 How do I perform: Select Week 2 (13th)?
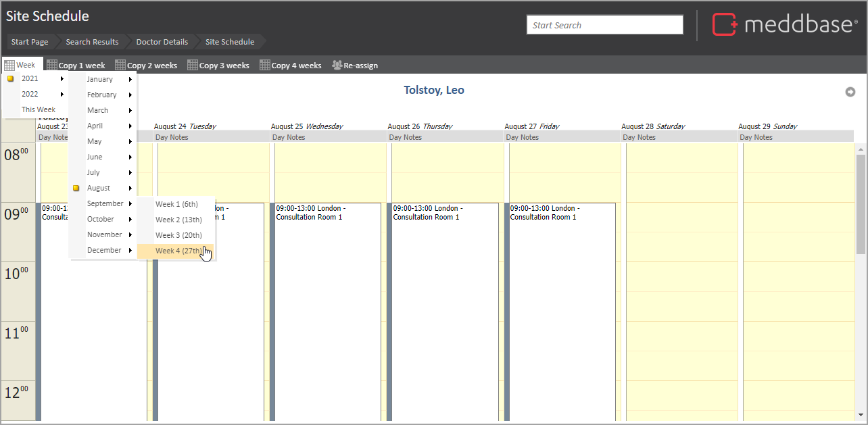click(176, 220)
